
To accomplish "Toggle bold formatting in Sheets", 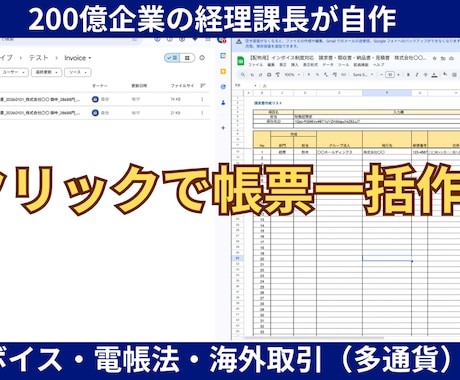I will [408, 75].
